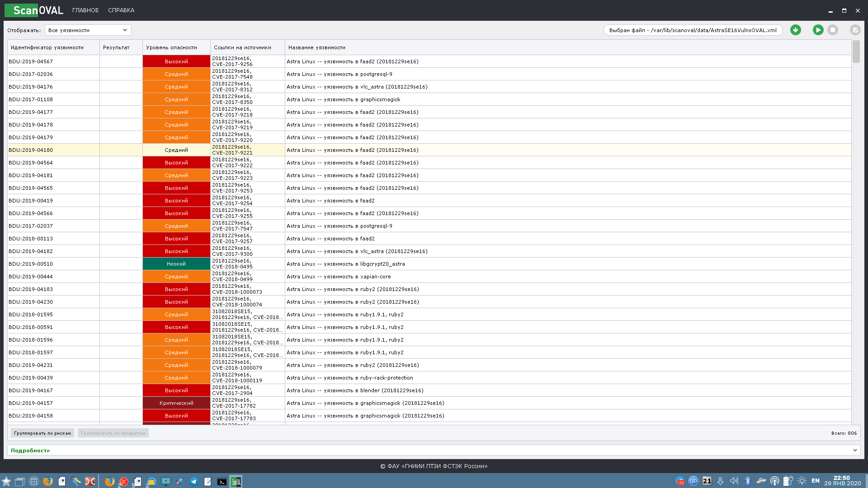The width and height of the screenshot is (868, 488).
Task: Click the monitor display taskbar icon
Action: (x=166, y=482)
